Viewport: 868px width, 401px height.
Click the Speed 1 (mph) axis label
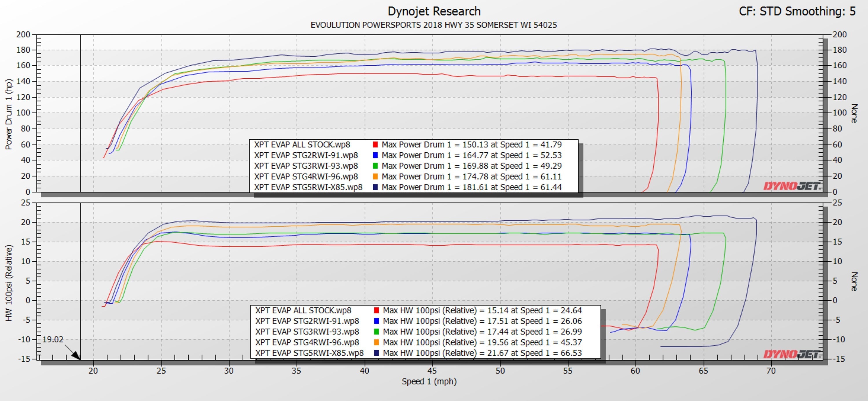pyautogui.click(x=429, y=381)
